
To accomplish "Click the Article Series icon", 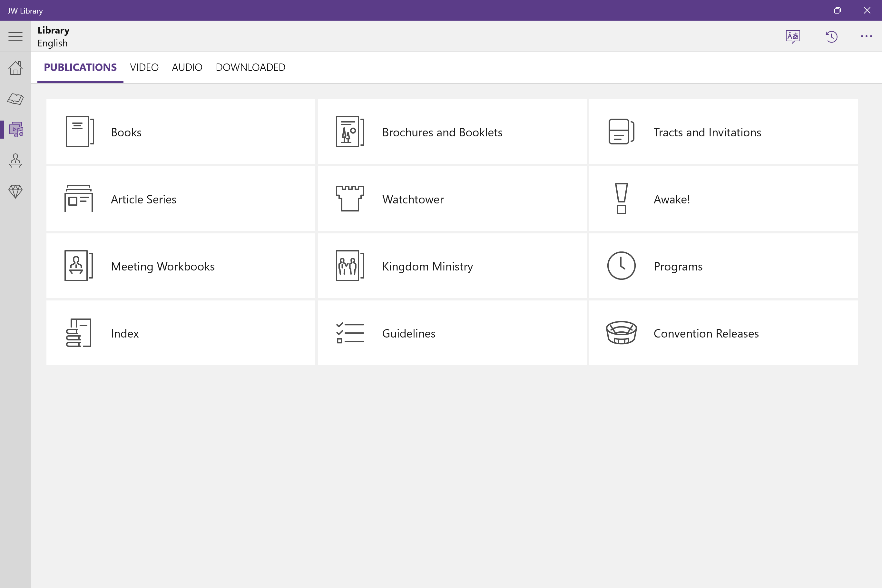I will 79,198.
